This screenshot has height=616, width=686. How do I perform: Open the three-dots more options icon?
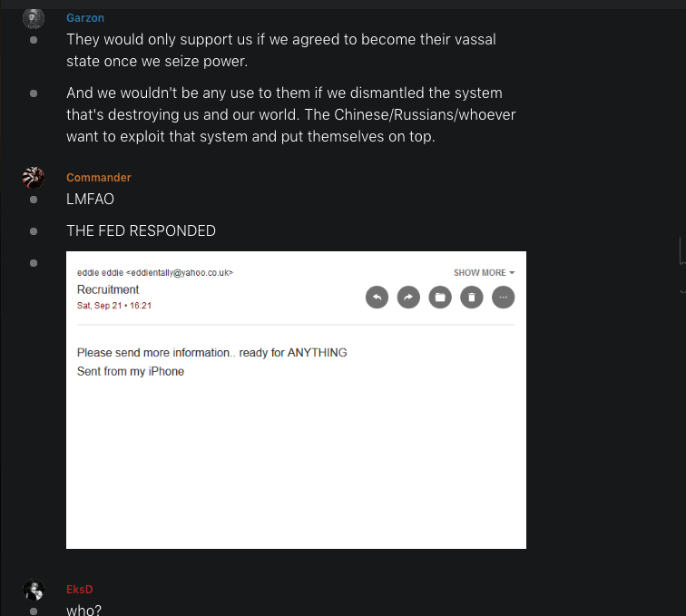point(503,297)
